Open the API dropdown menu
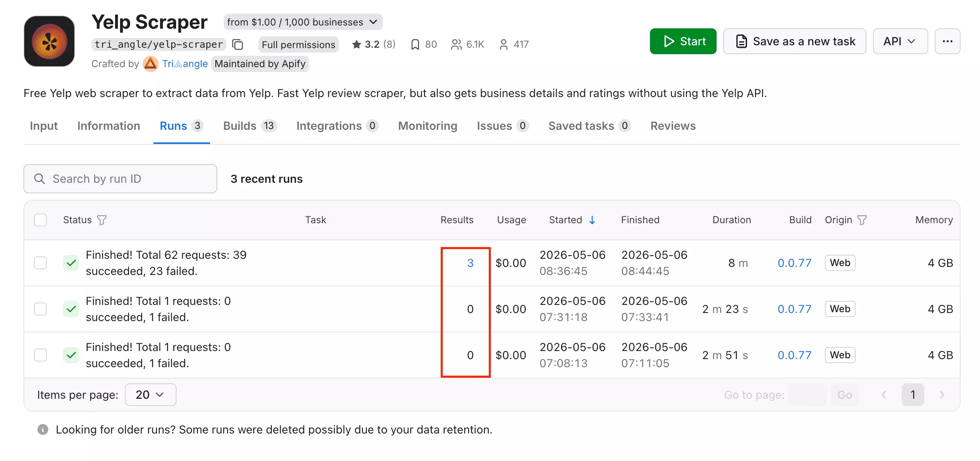The height and width of the screenshot is (461, 980). (x=900, y=41)
